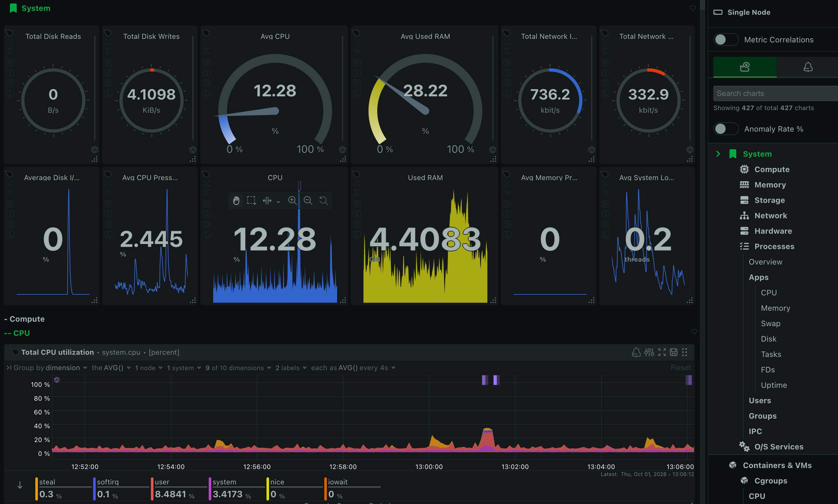838x504 pixels.
Task: Reset zoom on the CPU chart toolbar
Action: coord(323,200)
